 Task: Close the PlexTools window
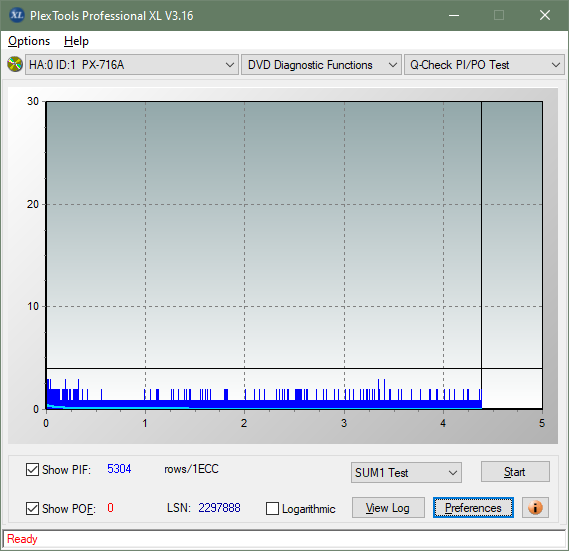(x=545, y=15)
